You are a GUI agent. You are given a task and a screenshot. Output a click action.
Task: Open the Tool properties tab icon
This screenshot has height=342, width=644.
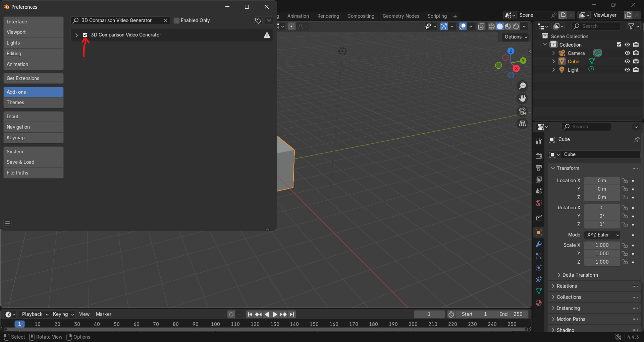point(539,141)
